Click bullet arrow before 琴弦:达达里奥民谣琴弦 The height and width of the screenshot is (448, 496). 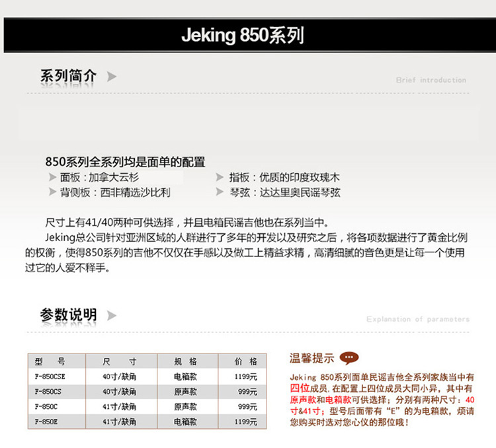pos(220,192)
